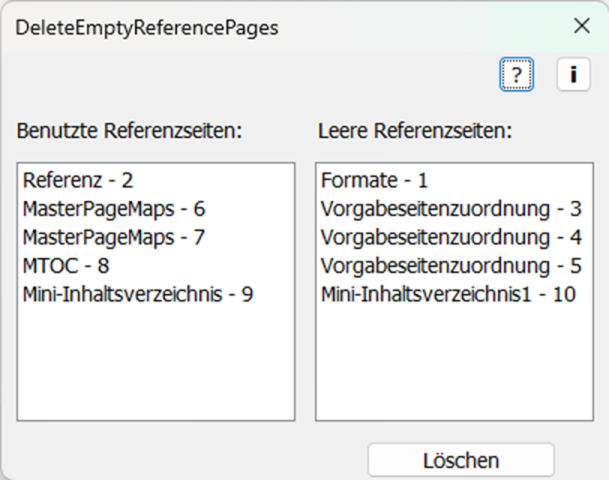Image resolution: width=609 pixels, height=480 pixels.
Task: Close the DeleteEmptyReferencePages dialog
Action: click(x=581, y=27)
